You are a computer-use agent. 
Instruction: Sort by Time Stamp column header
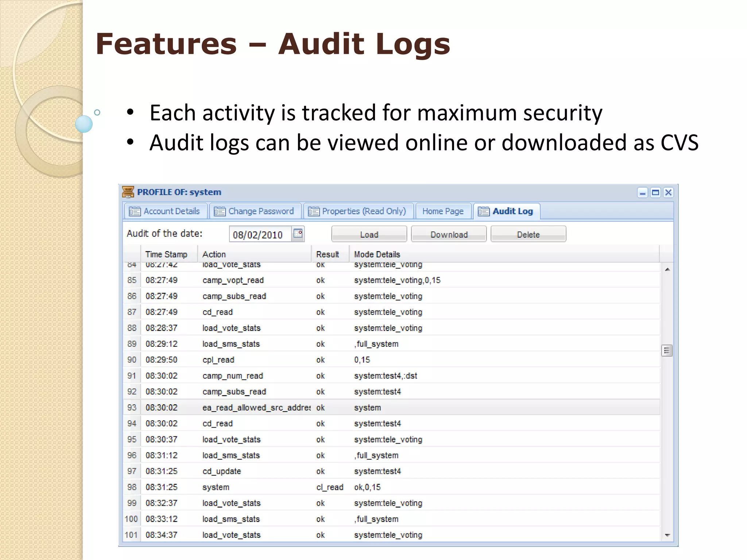[x=169, y=254]
